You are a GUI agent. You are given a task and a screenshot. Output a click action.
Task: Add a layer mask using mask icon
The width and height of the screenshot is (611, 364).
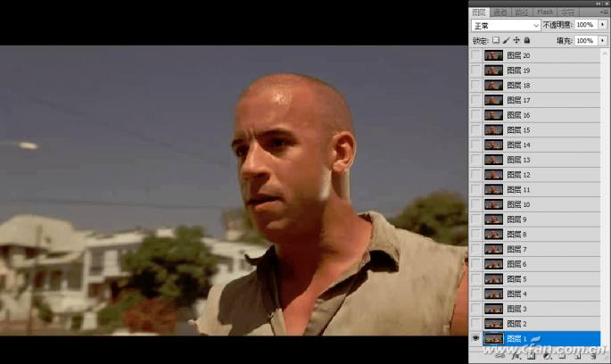pos(531,356)
